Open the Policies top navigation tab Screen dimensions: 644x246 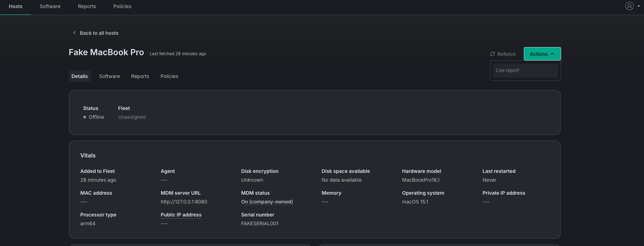point(122,6)
